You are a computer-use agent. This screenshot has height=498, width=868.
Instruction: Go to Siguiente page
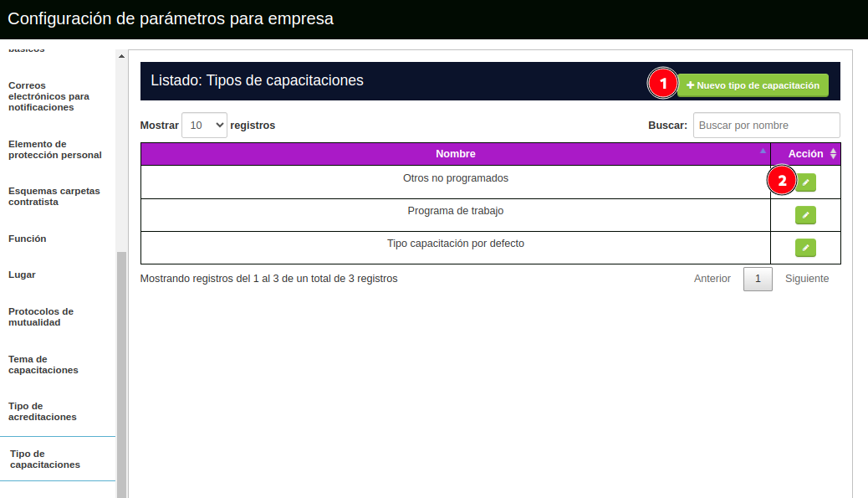coord(807,279)
